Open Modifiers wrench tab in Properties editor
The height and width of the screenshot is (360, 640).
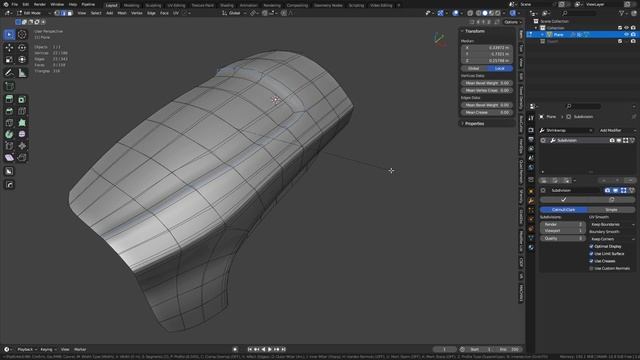click(x=531, y=201)
